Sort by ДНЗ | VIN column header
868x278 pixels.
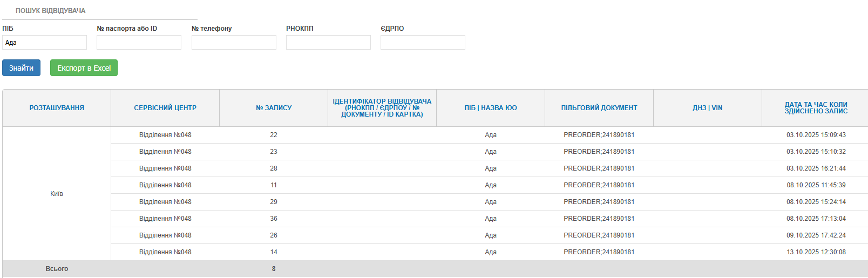pos(707,108)
